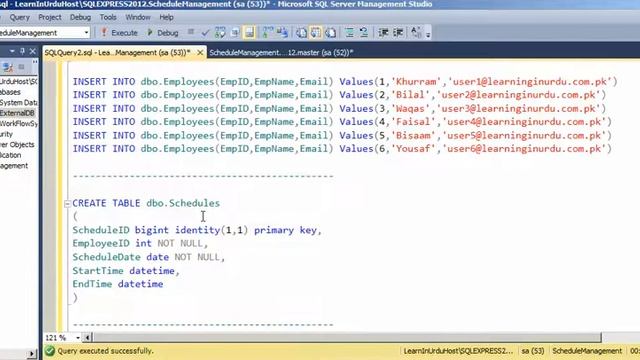640x360 pixels.
Task: Click Object Explorer scroll right arrow
Action: [32, 353]
